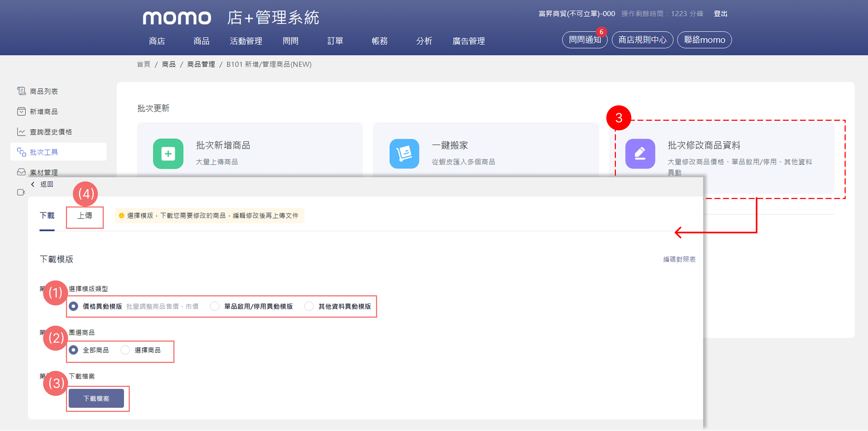Open the 帳務 top menu

click(x=380, y=41)
